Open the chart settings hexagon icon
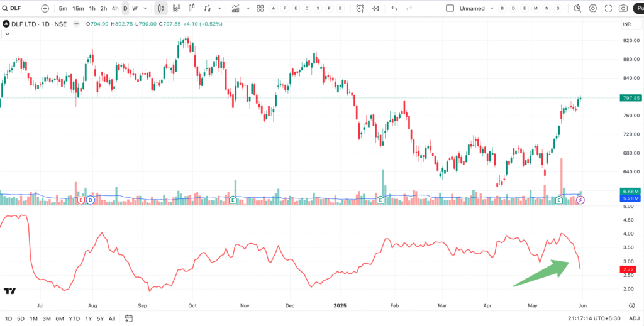Screen dimensions: 644x326 pos(592,8)
